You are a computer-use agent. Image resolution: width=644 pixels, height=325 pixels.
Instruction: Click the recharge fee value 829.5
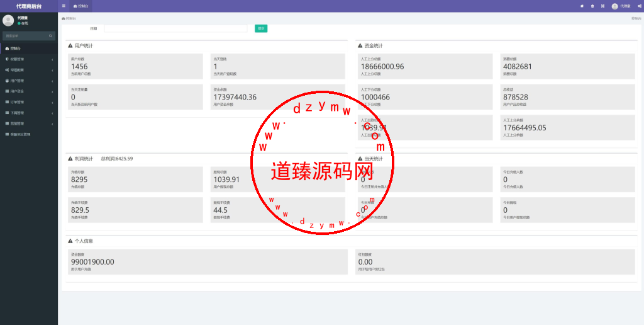click(80, 210)
